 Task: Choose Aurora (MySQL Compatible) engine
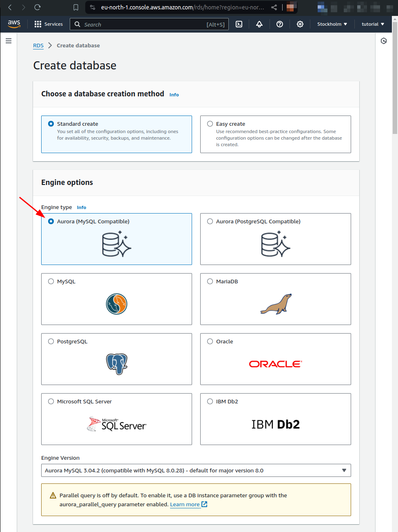51,221
